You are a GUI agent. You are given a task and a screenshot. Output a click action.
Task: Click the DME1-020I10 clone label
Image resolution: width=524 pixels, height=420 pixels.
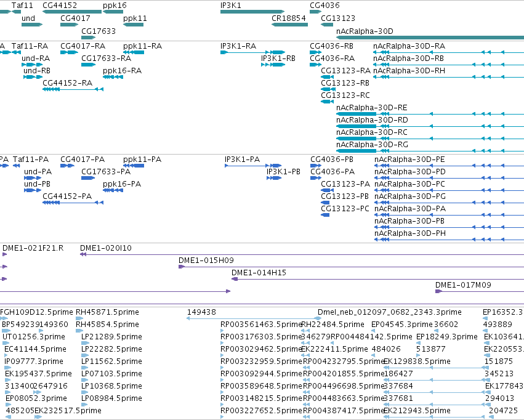point(106,248)
